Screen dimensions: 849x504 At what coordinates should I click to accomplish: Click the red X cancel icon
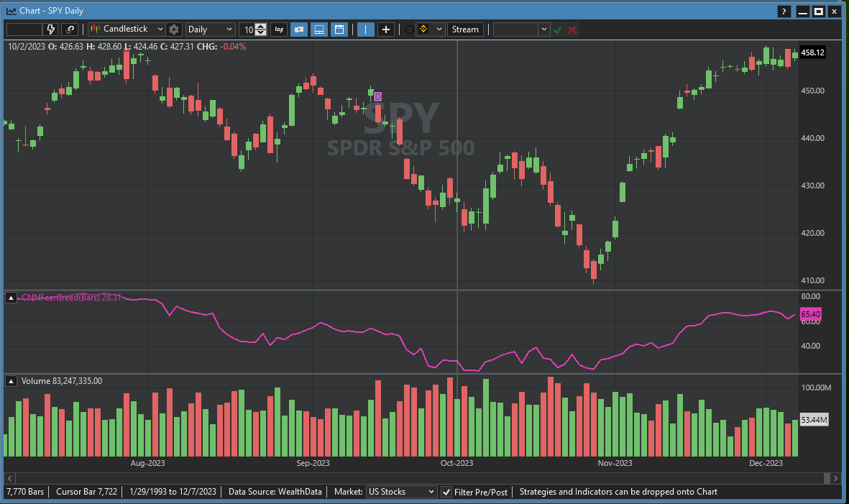pyautogui.click(x=572, y=29)
